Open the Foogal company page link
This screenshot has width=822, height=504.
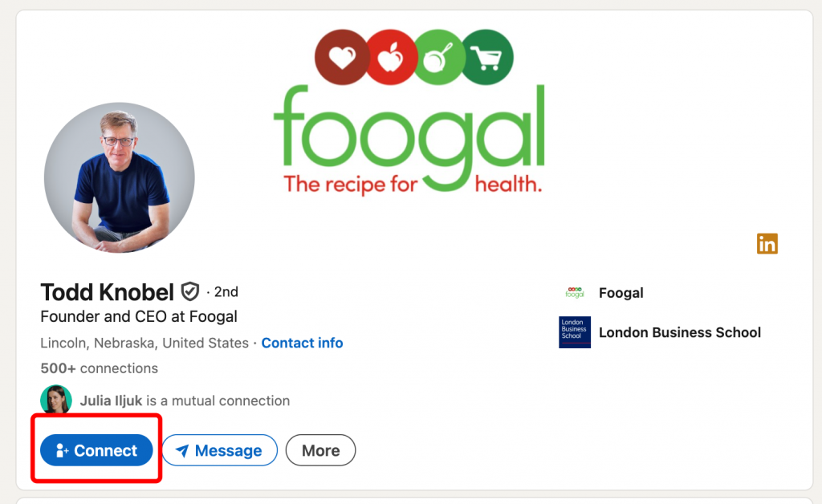tap(621, 293)
